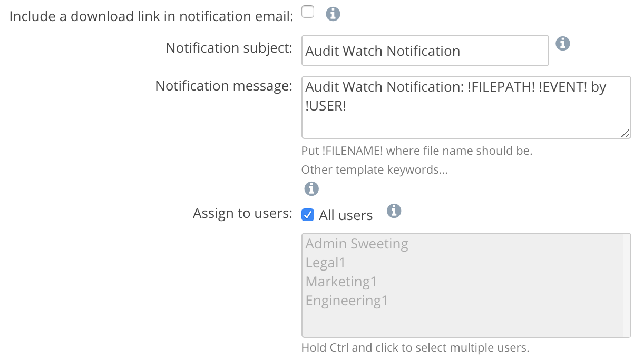This screenshot has height=360, width=644.
Task: Uncheck the All users checkbox
Action: [x=308, y=215]
